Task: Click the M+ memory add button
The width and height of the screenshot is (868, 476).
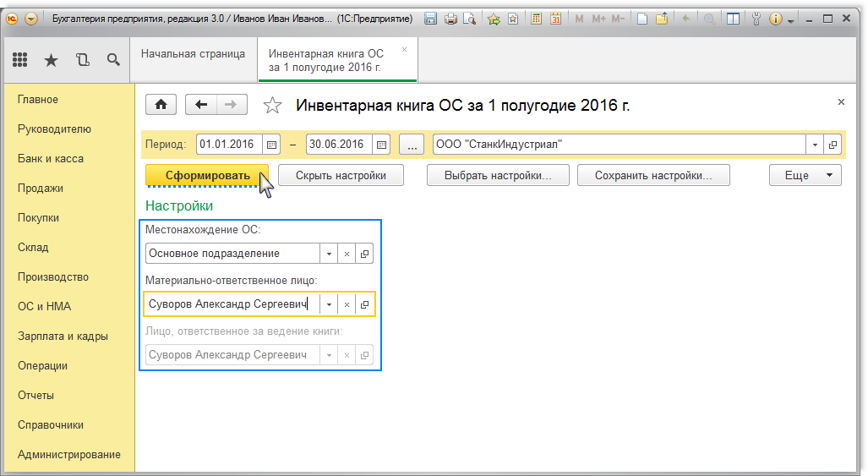Action: (598, 19)
